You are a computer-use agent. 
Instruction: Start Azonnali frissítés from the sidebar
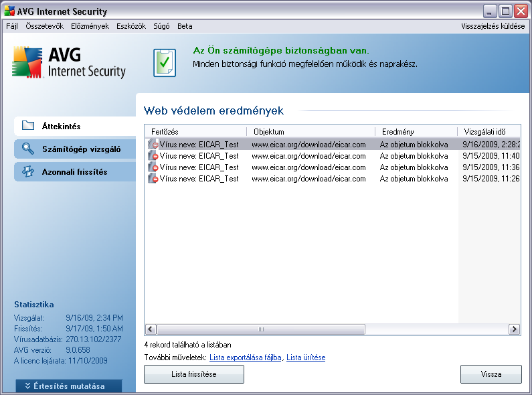coord(75,171)
